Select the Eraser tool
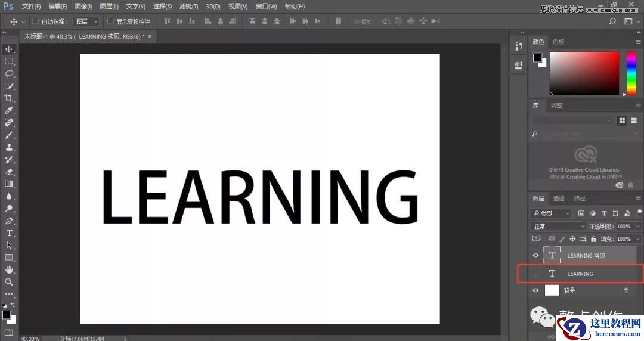644x341 pixels. [8, 172]
